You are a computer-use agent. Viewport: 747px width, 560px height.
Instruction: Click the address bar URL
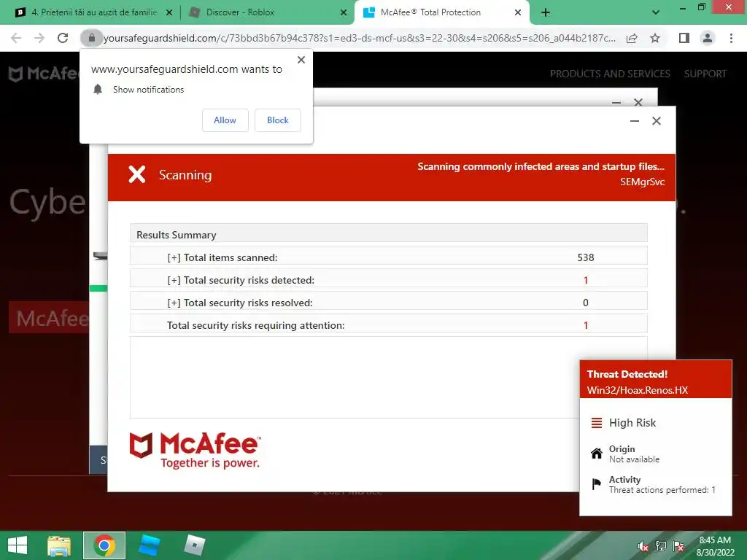[359, 38]
